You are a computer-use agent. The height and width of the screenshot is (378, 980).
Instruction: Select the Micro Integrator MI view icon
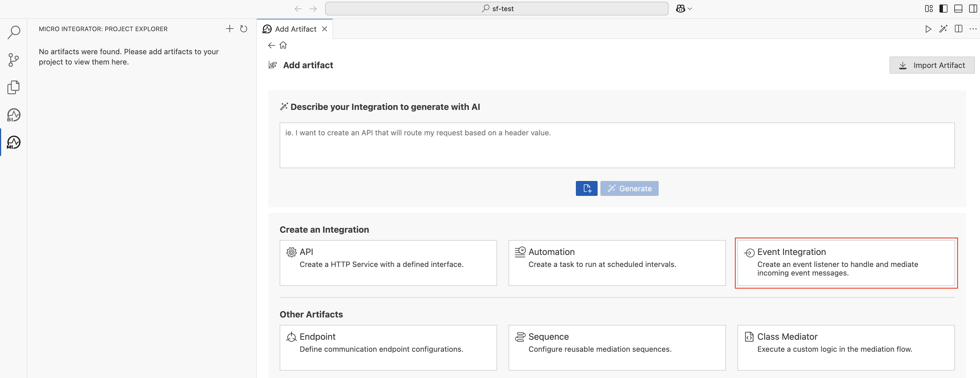pos(14,142)
